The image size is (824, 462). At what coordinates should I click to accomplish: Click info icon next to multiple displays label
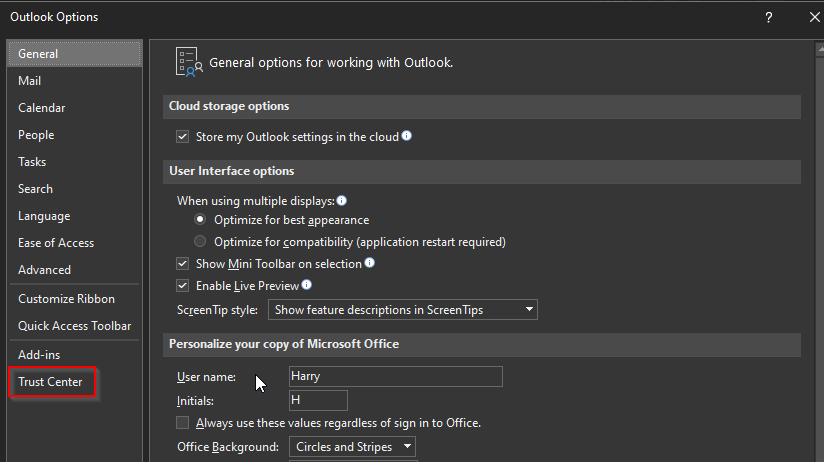tap(342, 201)
